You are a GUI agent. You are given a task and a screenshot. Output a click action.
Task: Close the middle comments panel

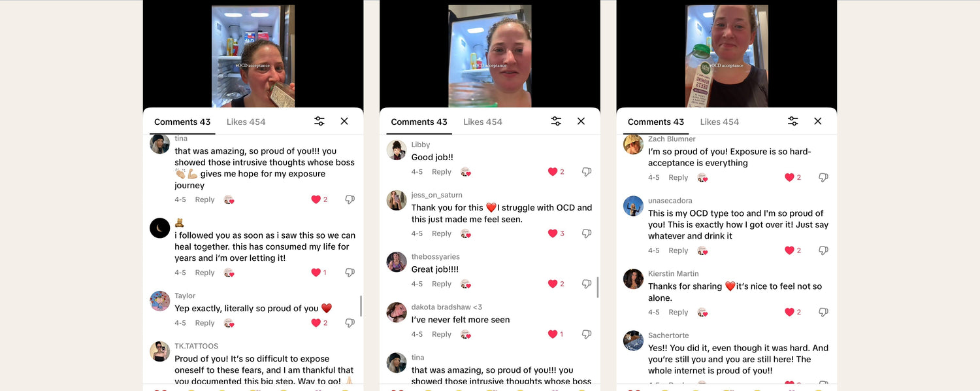[x=581, y=121]
